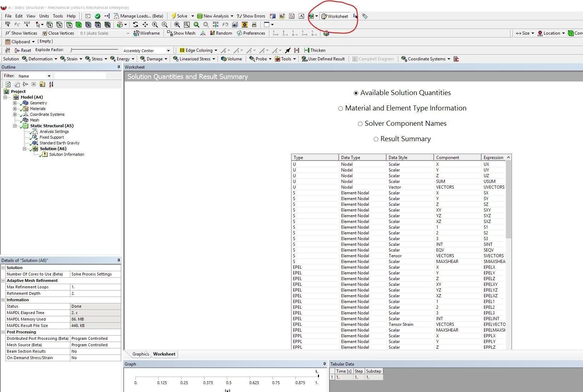Screen dimensions: 583x392
Task: Open the Strain results menu
Action: coord(71,59)
